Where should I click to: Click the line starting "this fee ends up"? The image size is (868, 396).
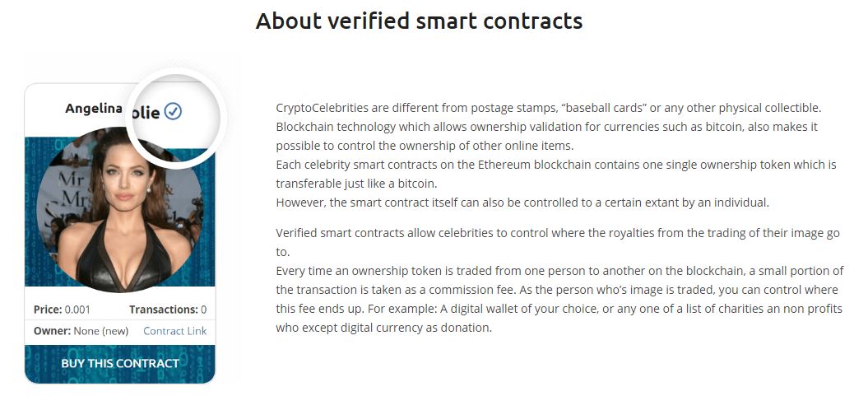[557, 309]
